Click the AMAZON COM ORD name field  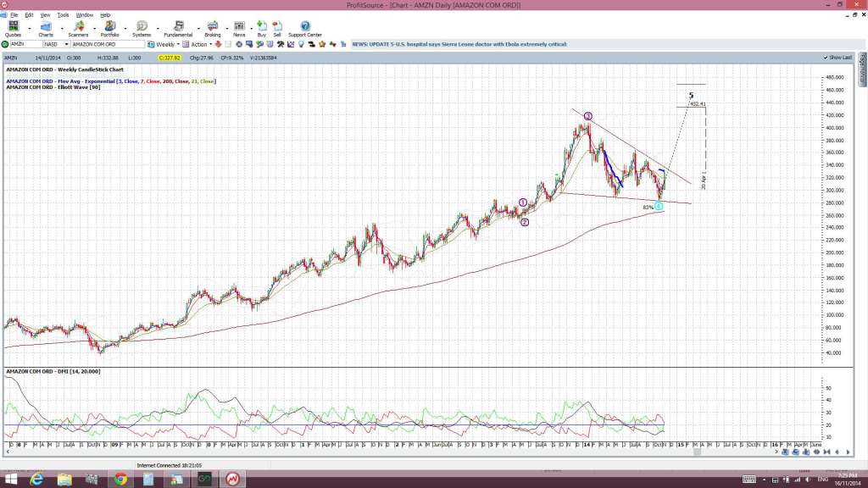tap(108, 44)
